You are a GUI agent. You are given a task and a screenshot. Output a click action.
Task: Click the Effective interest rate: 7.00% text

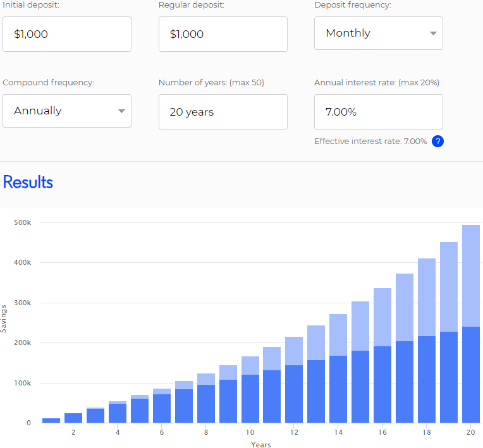(x=370, y=142)
